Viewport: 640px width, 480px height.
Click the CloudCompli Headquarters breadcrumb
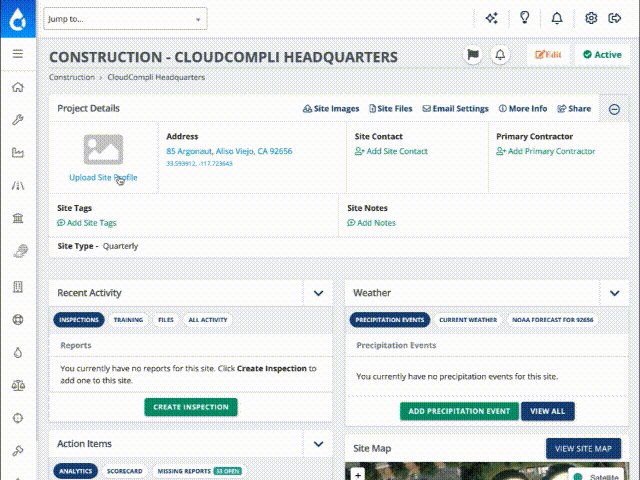click(156, 77)
